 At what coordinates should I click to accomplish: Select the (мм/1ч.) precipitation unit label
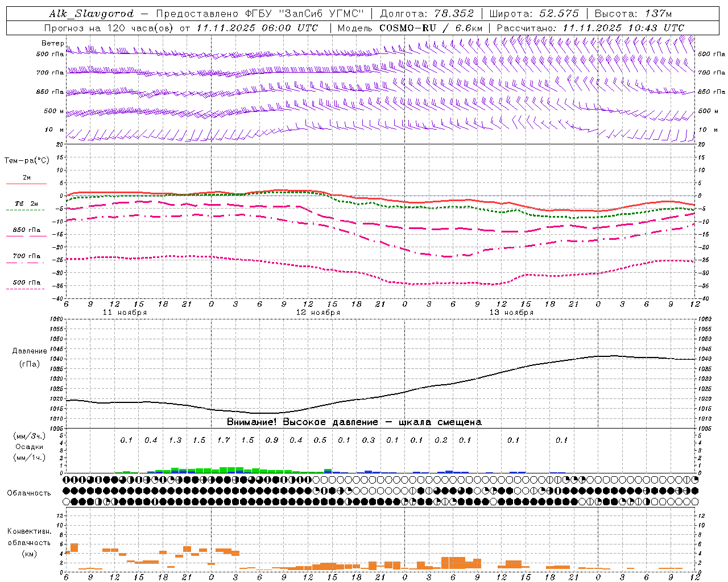point(30,458)
